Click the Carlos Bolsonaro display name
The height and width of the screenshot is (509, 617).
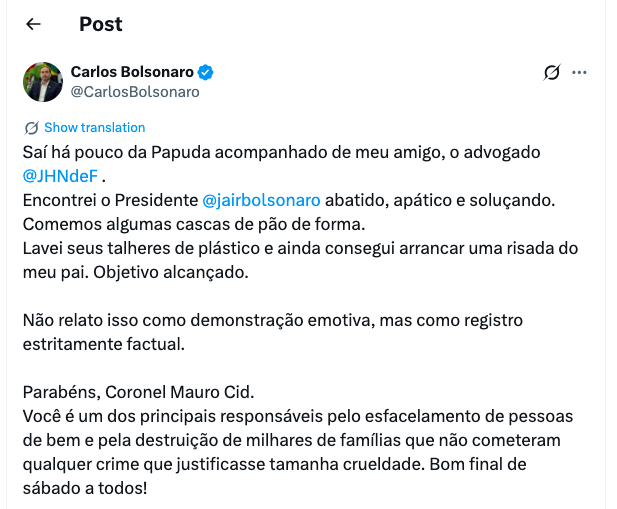133,72
